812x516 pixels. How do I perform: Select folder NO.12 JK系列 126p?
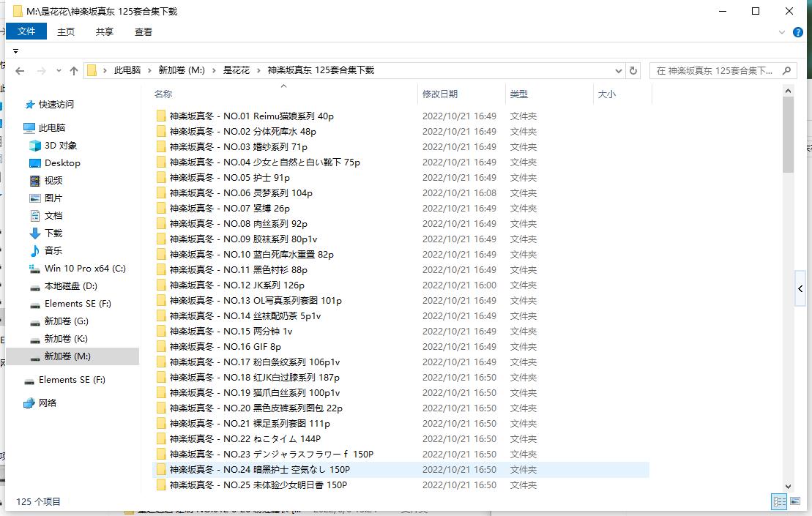236,285
